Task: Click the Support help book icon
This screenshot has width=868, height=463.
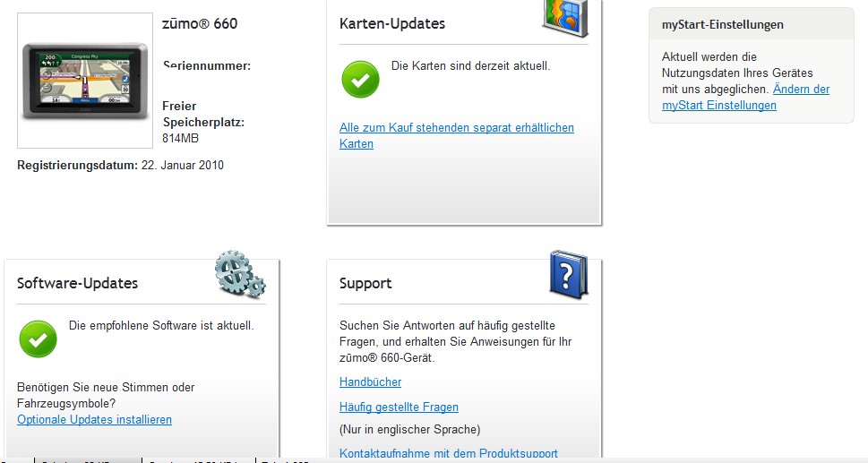Action: pos(569,274)
